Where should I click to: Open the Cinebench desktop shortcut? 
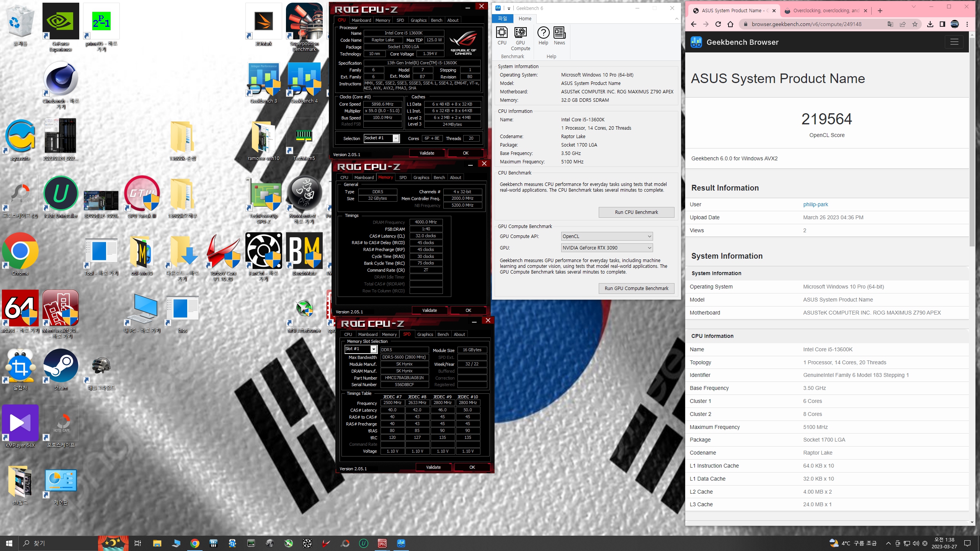(x=61, y=85)
